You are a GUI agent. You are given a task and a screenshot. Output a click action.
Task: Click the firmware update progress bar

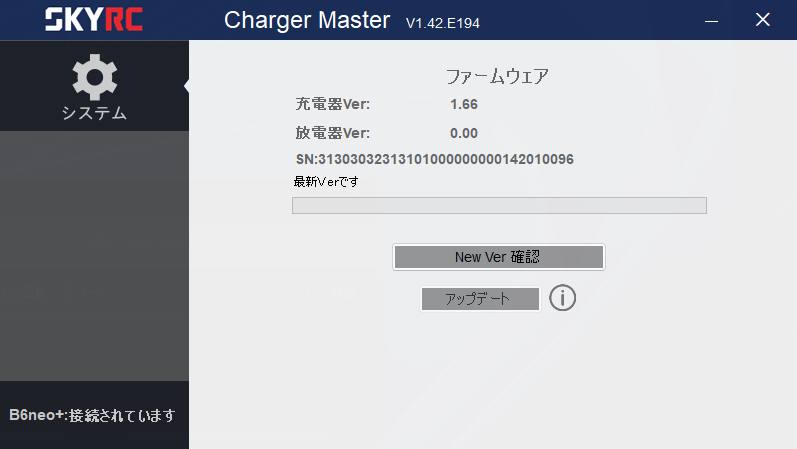(499, 205)
